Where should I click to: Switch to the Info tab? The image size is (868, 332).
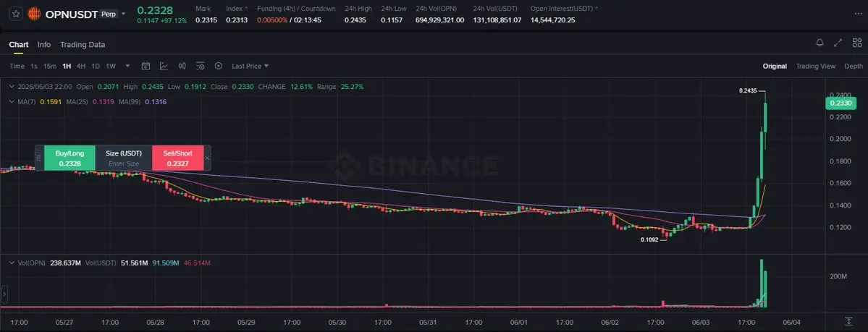click(44, 45)
